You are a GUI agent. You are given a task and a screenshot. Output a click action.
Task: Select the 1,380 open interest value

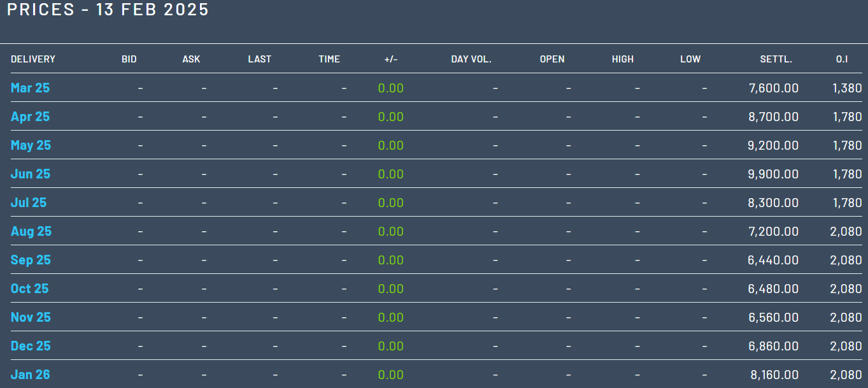pyautogui.click(x=846, y=88)
